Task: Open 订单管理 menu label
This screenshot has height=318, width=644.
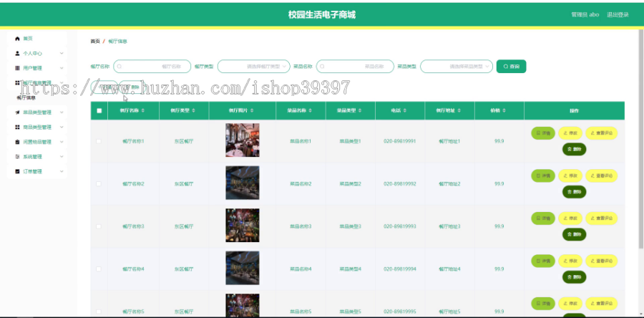Action: tap(32, 171)
